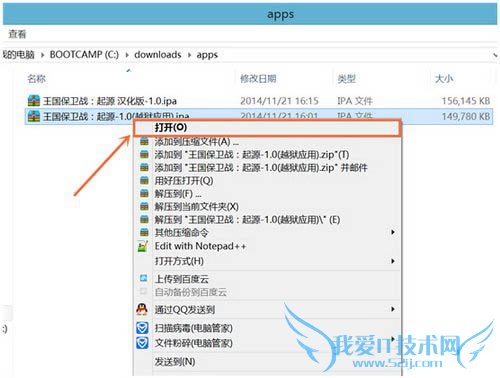Click archive icon beside 其他压缩命令
This screenshot has height=378, width=500.
(x=144, y=232)
